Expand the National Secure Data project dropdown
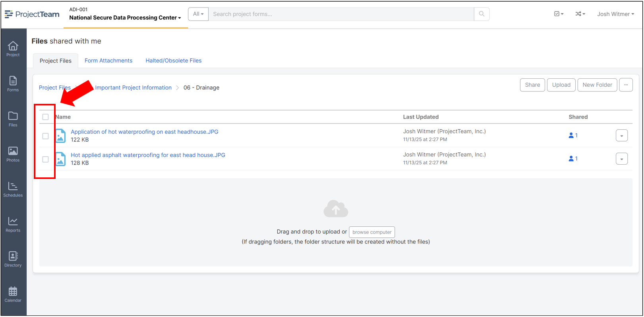The image size is (644, 317). tap(125, 18)
